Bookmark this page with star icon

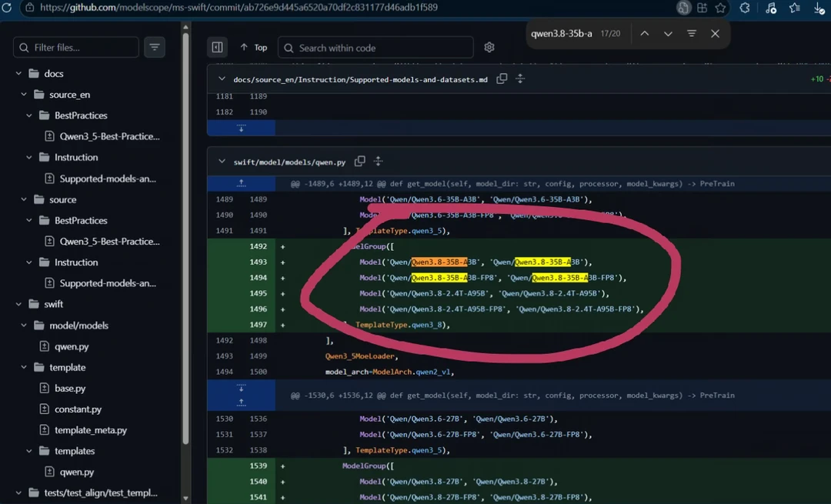720,8
